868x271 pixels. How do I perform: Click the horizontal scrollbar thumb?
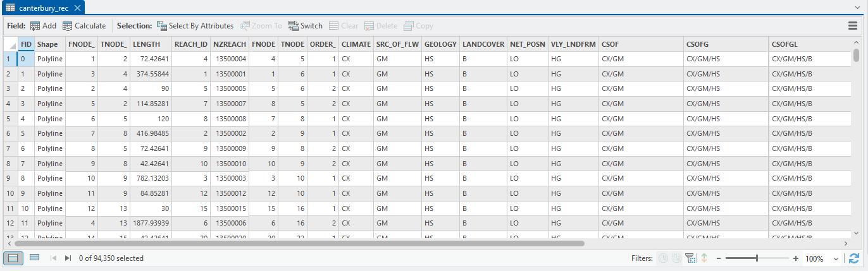(x=299, y=243)
